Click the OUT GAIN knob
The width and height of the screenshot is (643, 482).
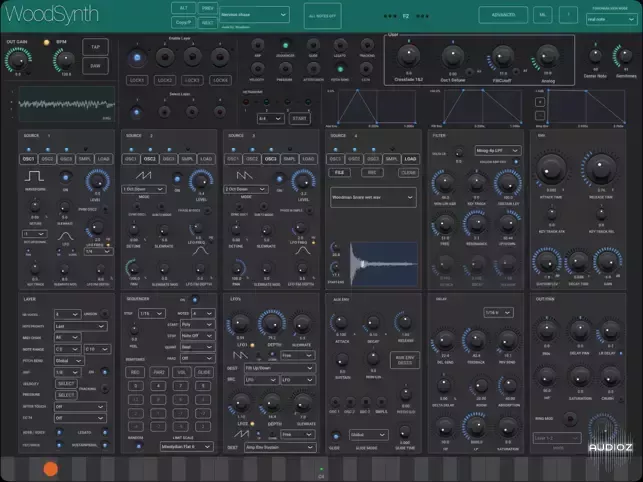pos(18,60)
